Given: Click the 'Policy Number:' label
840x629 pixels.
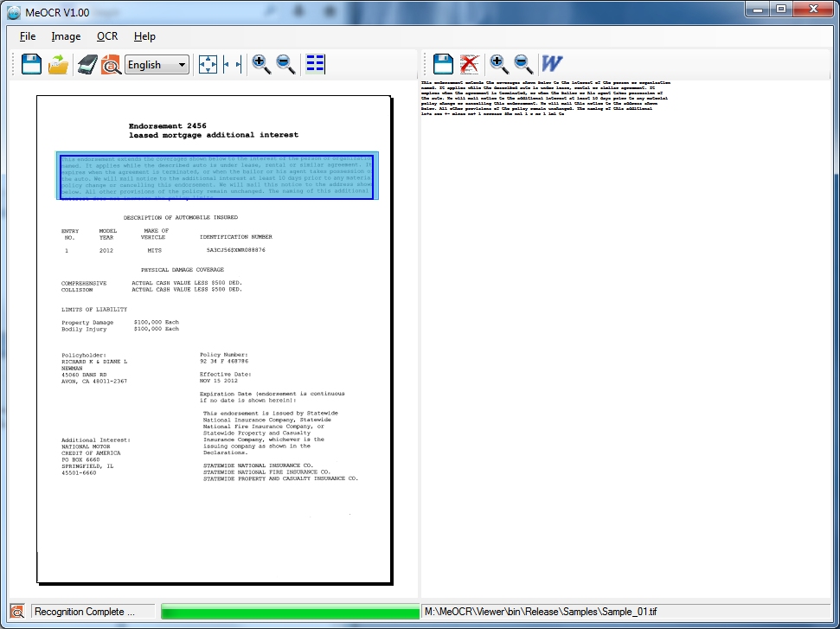Looking at the screenshot, I should coord(224,355).
